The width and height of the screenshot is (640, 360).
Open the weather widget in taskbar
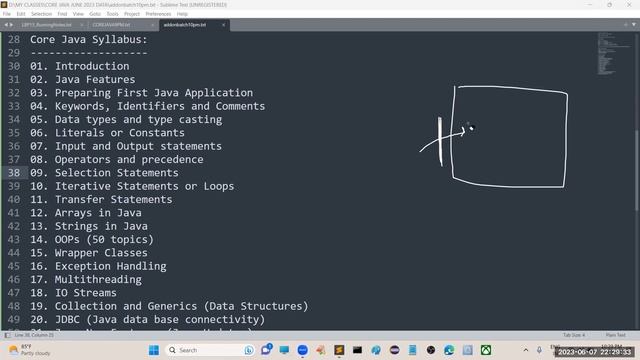[29, 350]
